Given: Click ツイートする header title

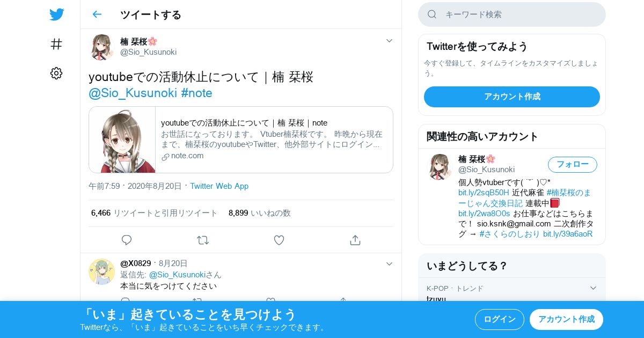Looking at the screenshot, I should [151, 14].
